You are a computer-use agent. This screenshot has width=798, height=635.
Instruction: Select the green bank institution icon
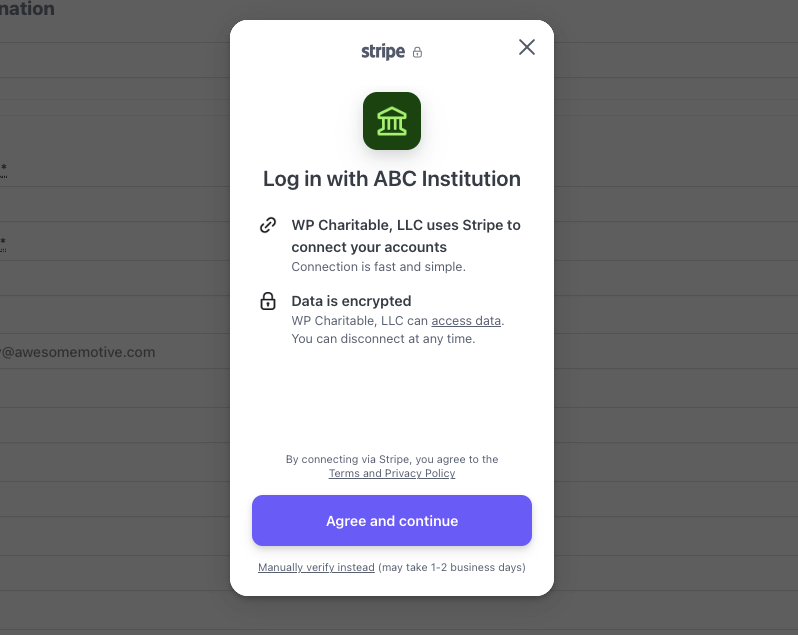(392, 121)
